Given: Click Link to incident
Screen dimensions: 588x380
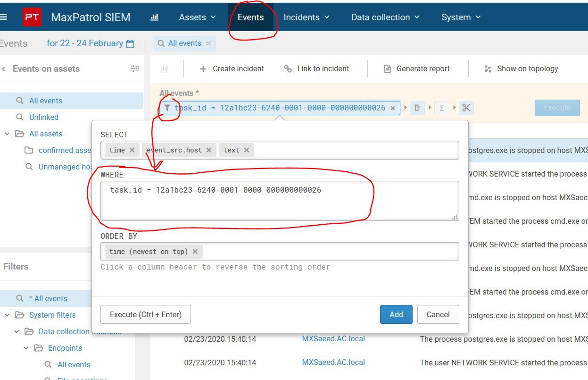Looking at the screenshot, I should (316, 69).
